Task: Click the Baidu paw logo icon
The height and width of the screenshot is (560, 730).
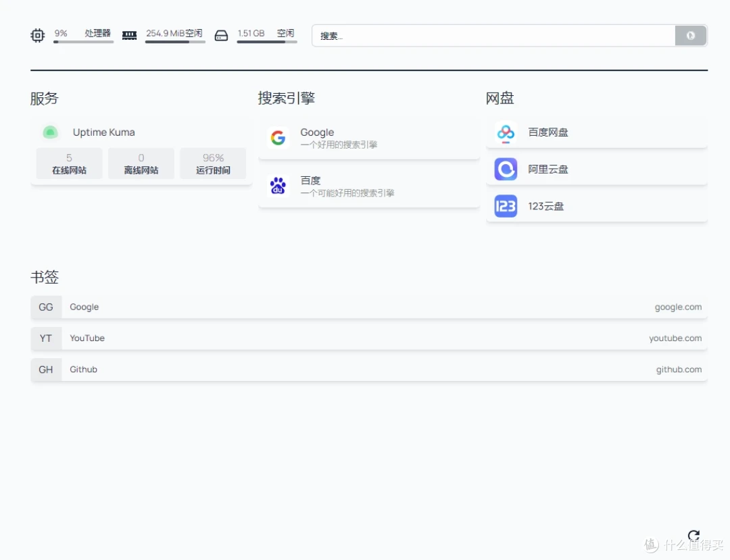Action: (278, 186)
